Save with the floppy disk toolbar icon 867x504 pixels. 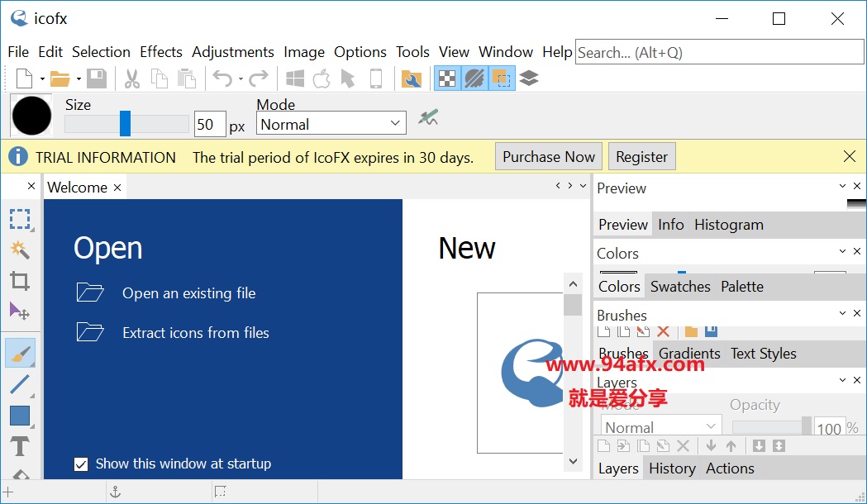click(97, 78)
